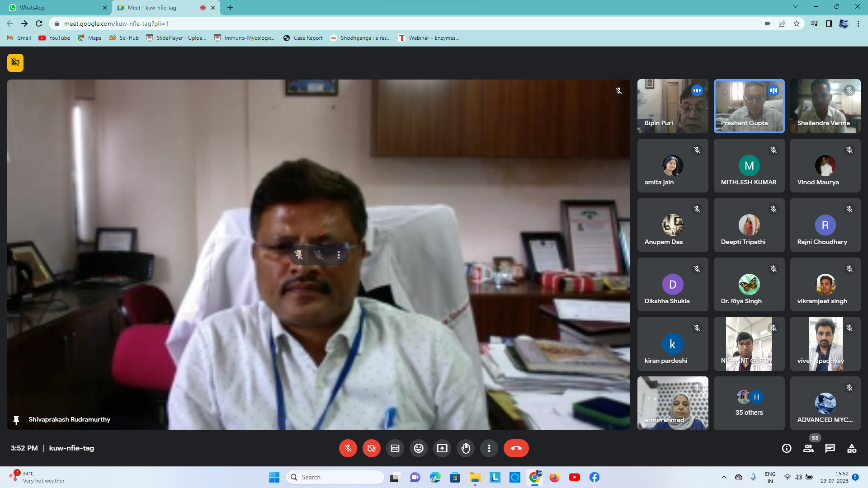868x488 pixels.
Task: Open the emoji reactions button
Action: [x=419, y=448]
